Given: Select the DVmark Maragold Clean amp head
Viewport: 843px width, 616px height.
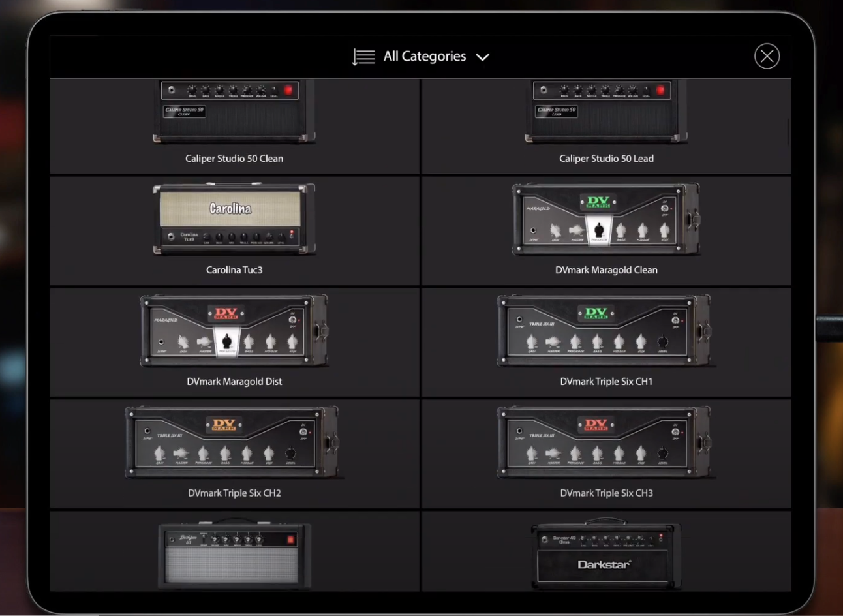Looking at the screenshot, I should tap(606, 220).
